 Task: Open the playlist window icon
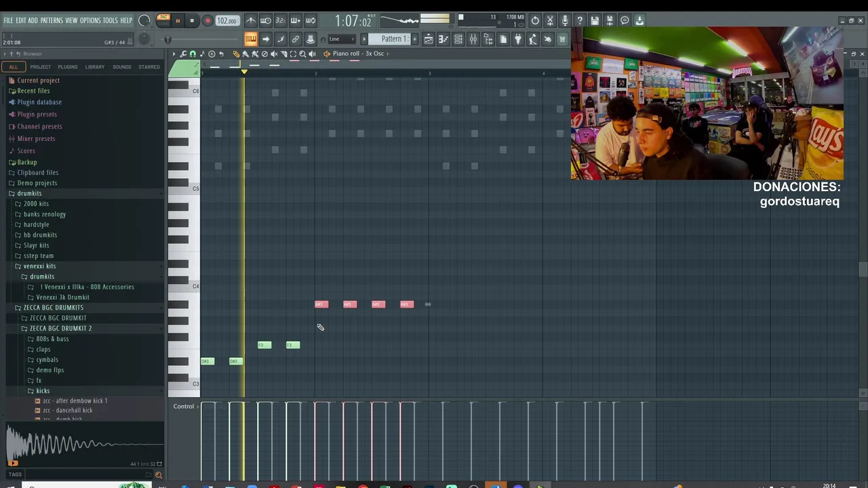point(429,39)
